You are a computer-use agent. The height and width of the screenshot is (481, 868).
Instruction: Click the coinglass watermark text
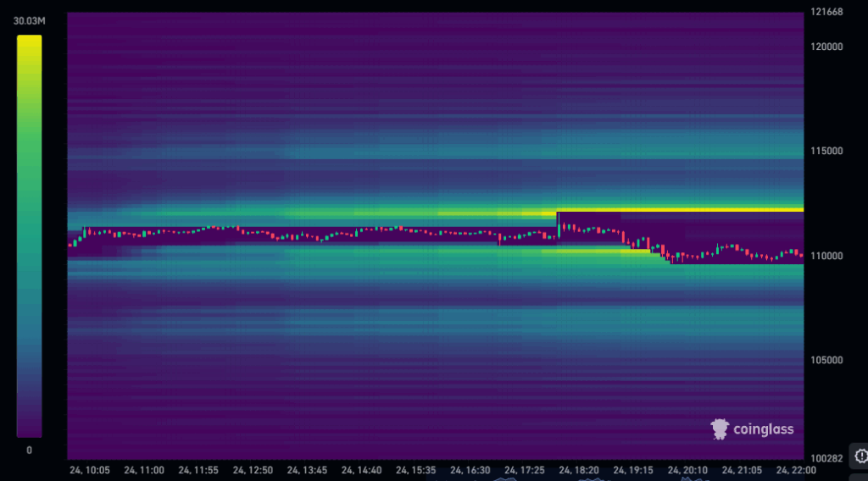(x=763, y=429)
